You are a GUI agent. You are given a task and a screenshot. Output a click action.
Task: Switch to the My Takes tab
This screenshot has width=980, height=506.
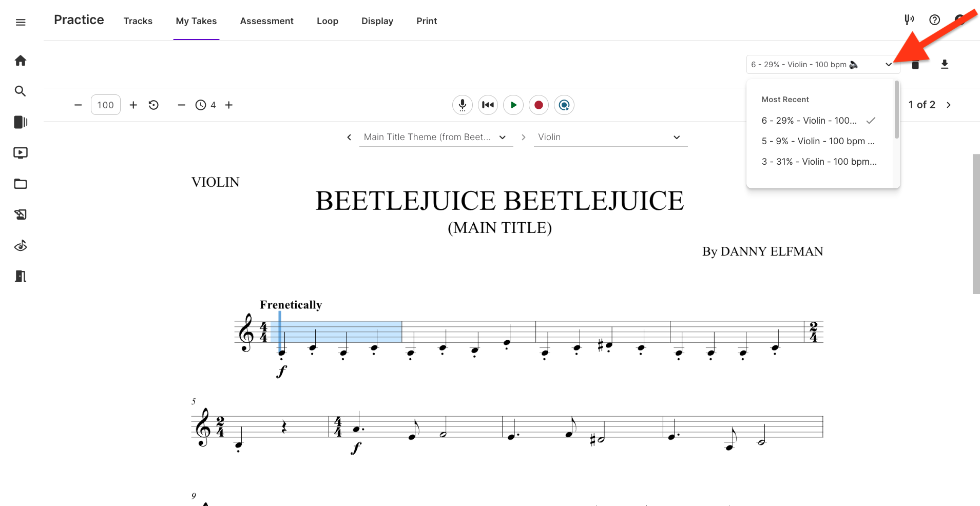[196, 21]
